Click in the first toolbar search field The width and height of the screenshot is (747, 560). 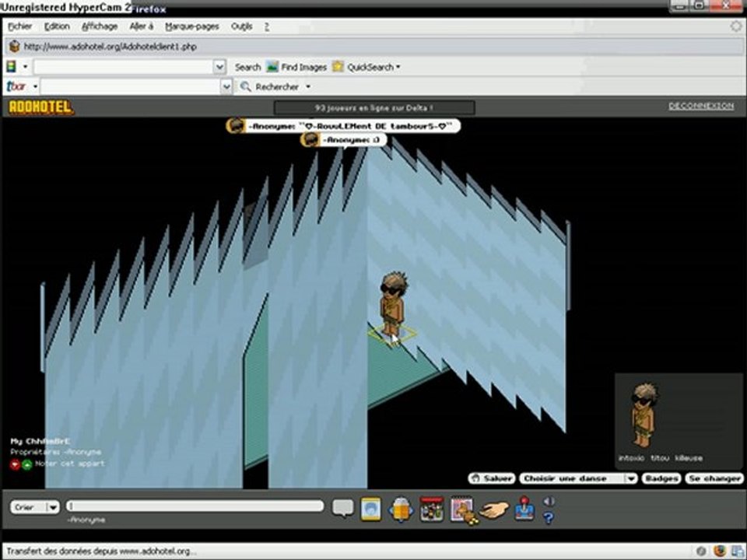coord(124,67)
